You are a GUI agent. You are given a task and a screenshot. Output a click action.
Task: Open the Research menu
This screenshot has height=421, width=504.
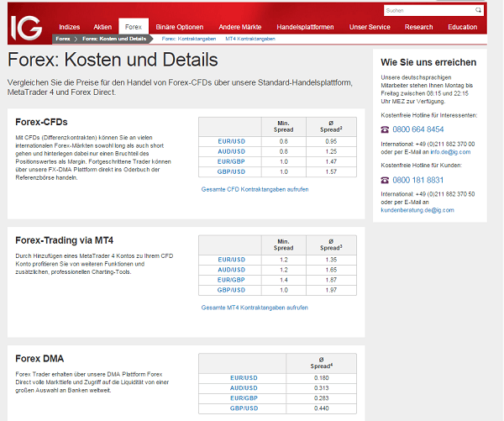coord(418,27)
